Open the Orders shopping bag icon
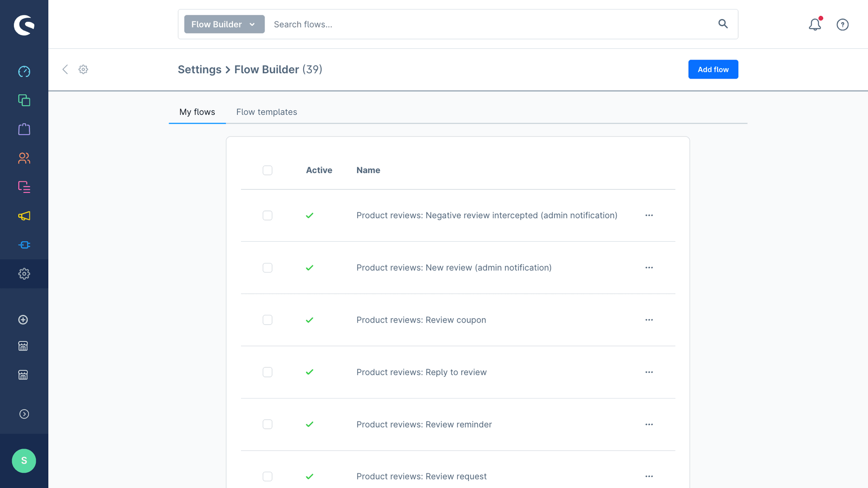Viewport: 868px width, 488px height. pyautogui.click(x=24, y=129)
